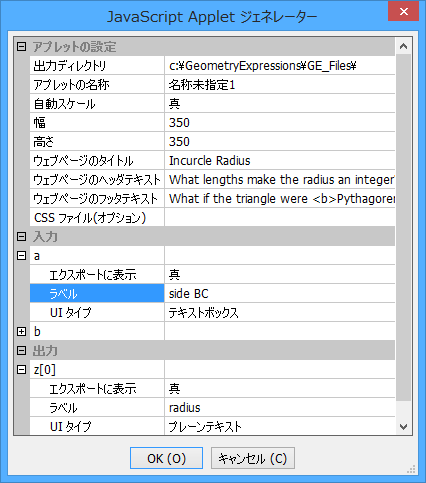Click the キャンセル (C) button
Viewport: 426px width, 483px height.
coord(253,458)
